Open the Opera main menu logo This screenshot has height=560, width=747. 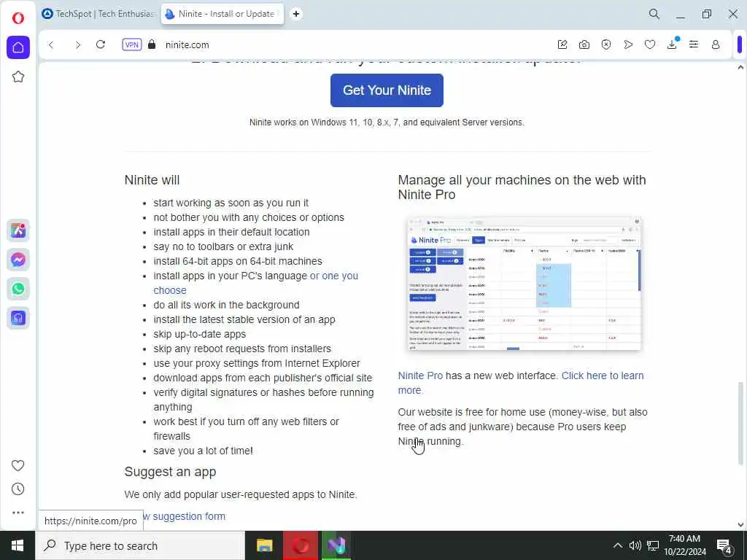(18, 18)
